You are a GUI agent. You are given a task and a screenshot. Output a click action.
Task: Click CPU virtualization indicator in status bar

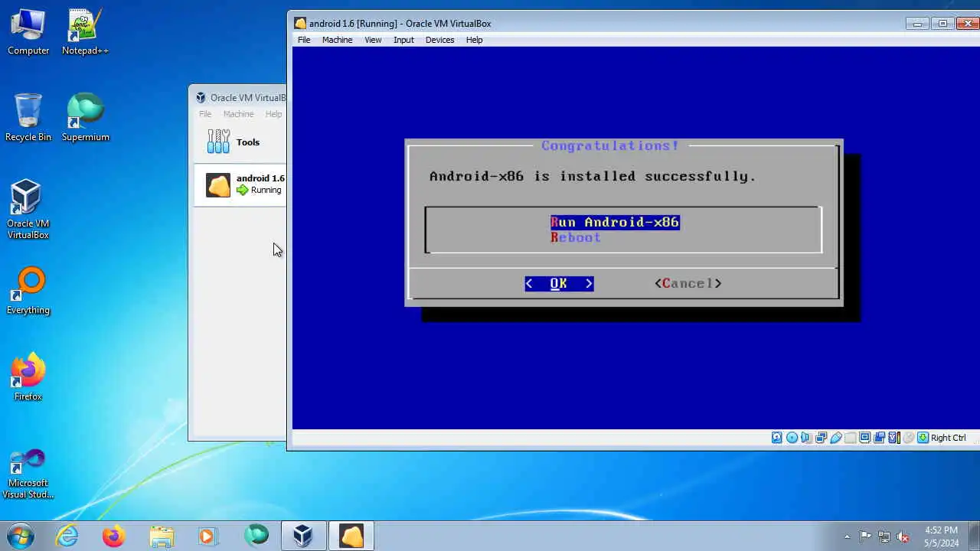(x=894, y=438)
